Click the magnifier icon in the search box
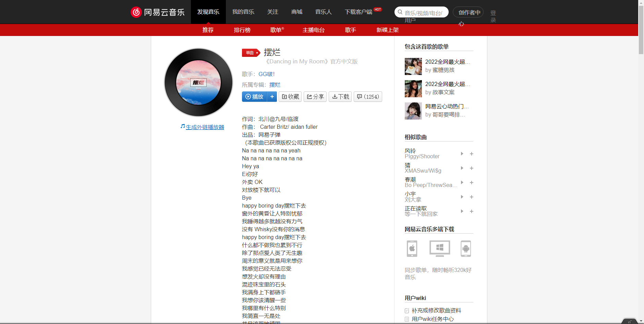 pos(400,12)
